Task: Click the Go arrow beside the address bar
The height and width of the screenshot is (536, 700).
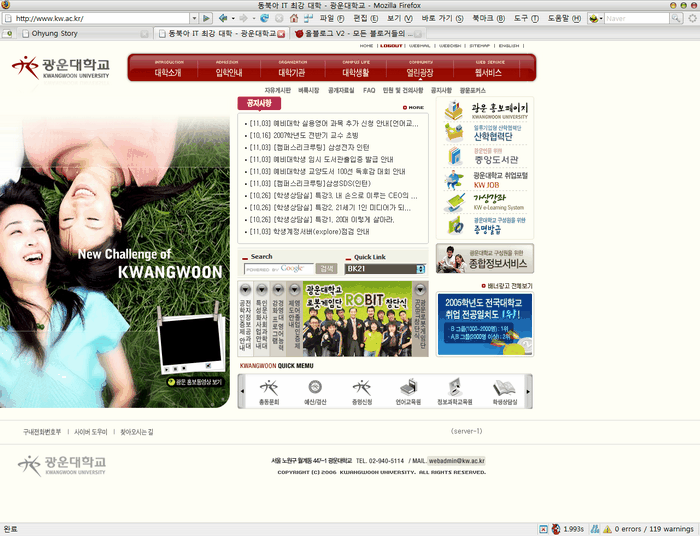Action: coord(206,18)
